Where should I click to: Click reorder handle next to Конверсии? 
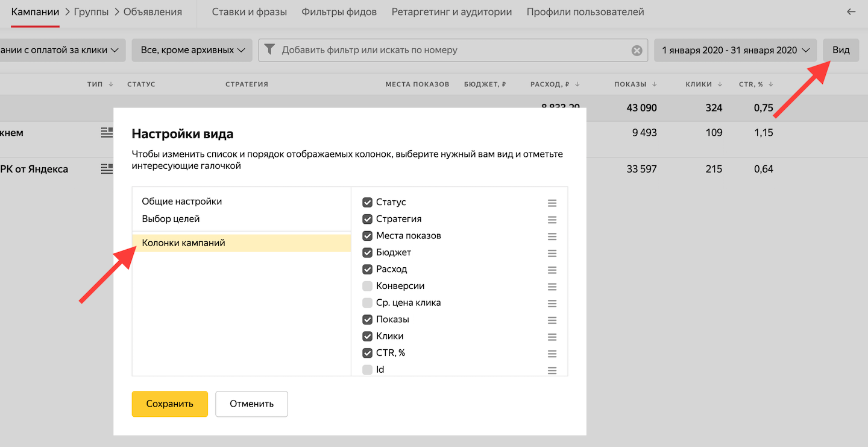[x=552, y=287]
